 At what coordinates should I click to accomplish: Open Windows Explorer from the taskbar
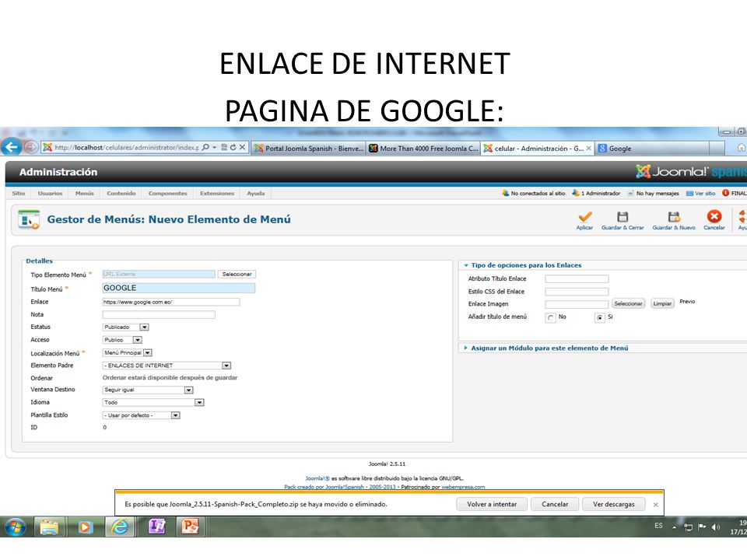click(49, 527)
